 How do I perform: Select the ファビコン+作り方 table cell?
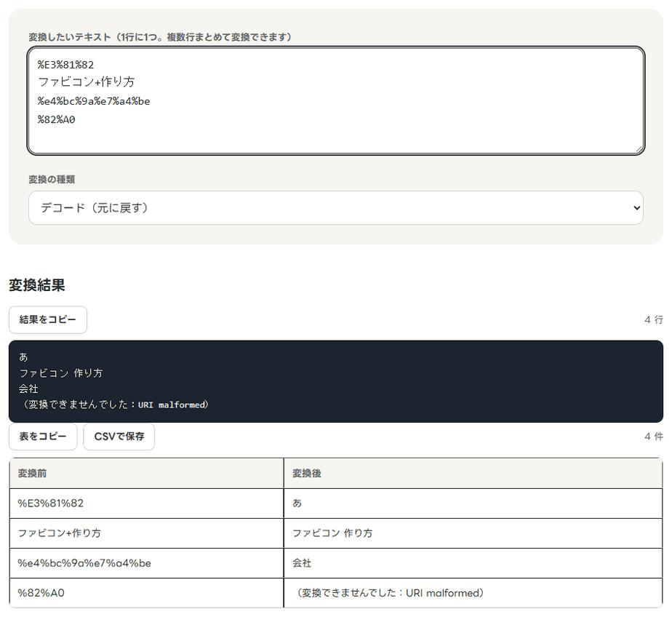pyautogui.click(x=146, y=533)
